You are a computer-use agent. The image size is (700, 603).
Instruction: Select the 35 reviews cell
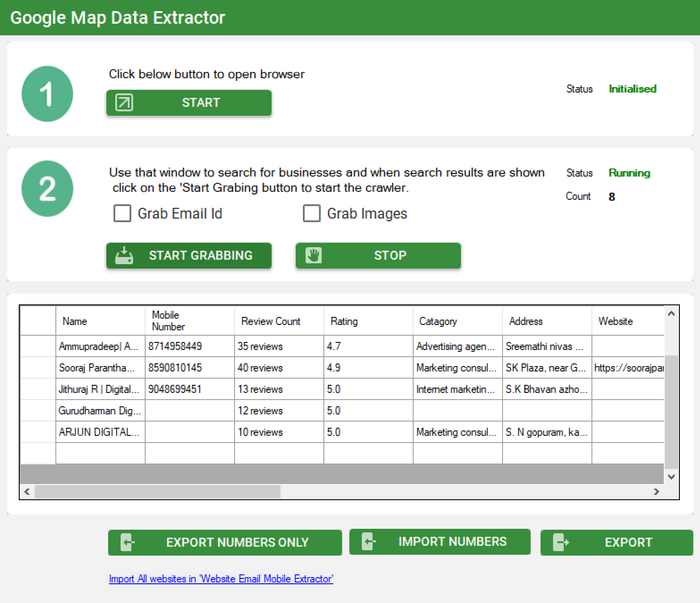[279, 346]
